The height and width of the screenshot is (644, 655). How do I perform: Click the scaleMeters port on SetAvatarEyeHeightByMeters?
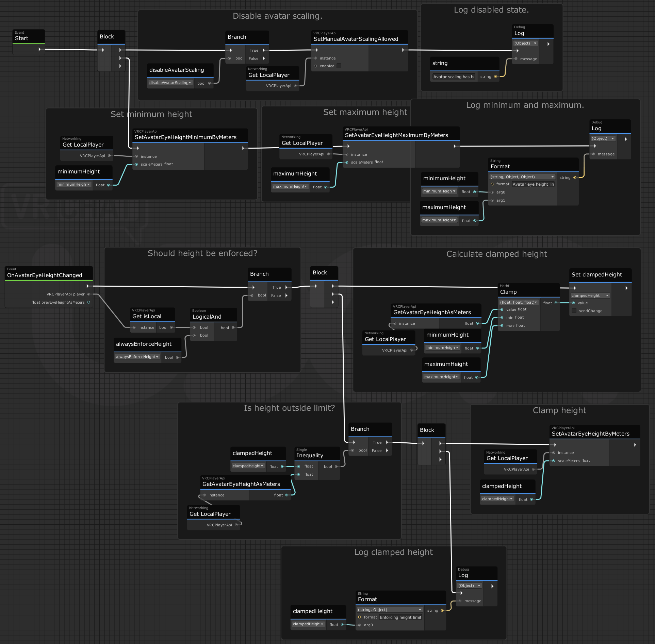(554, 461)
